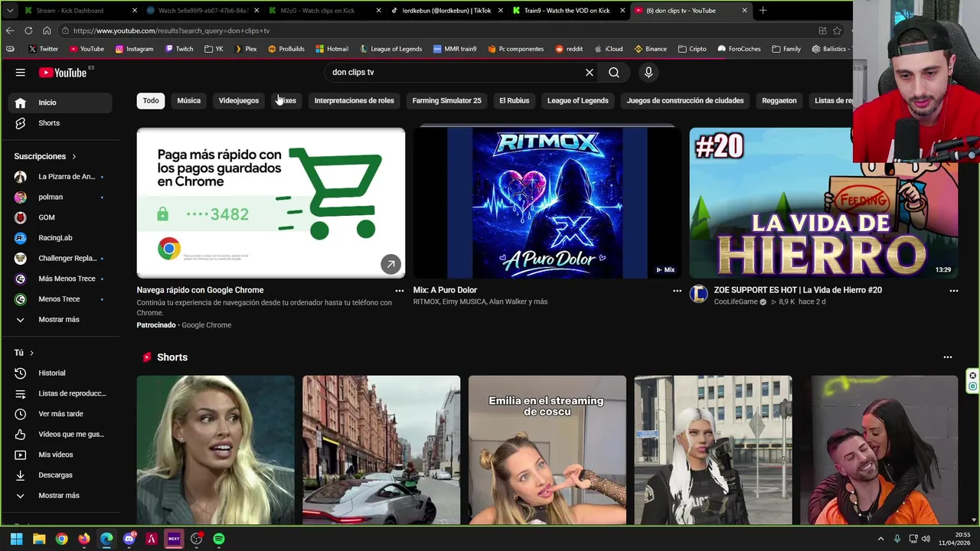The image size is (980, 551).
Task: Open Vídeos que me gustan
Action: tap(60, 434)
